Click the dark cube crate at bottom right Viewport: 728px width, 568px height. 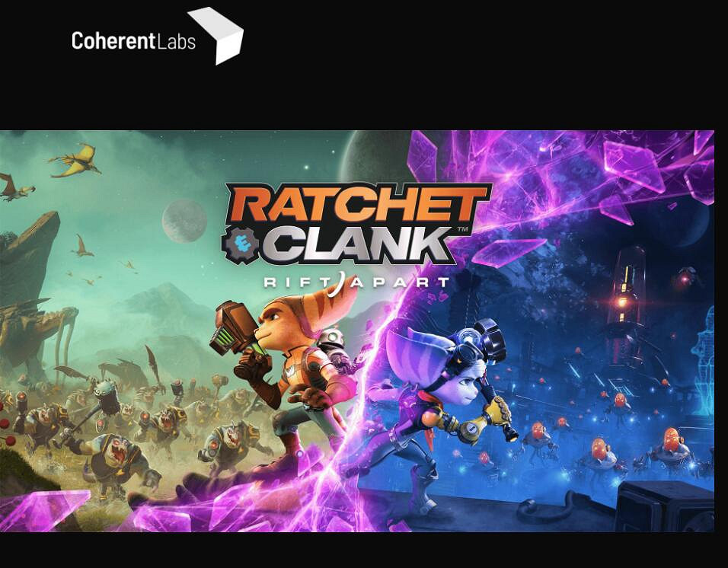(665, 507)
